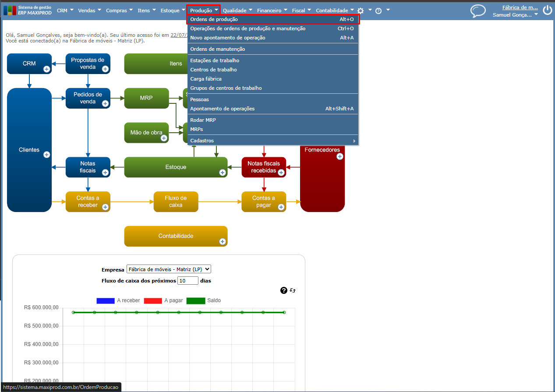The width and height of the screenshot is (555, 392).
Task: Toggle the Saldo legend series
Action: 204,300
